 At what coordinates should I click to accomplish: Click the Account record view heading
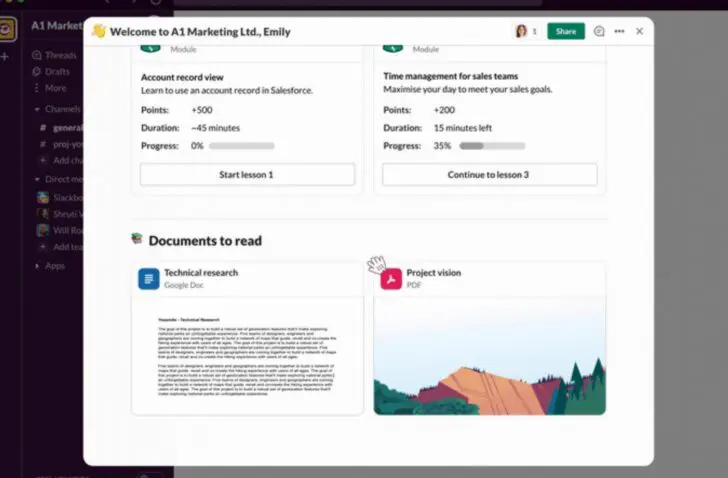coord(182,77)
